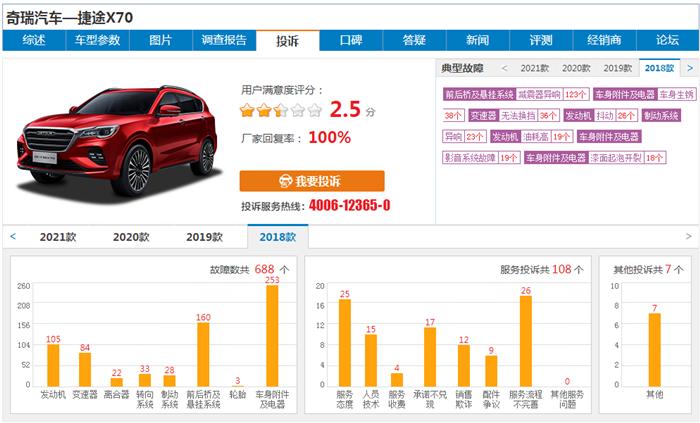
Task: Open the 经销商 tab
Action: [604, 41]
